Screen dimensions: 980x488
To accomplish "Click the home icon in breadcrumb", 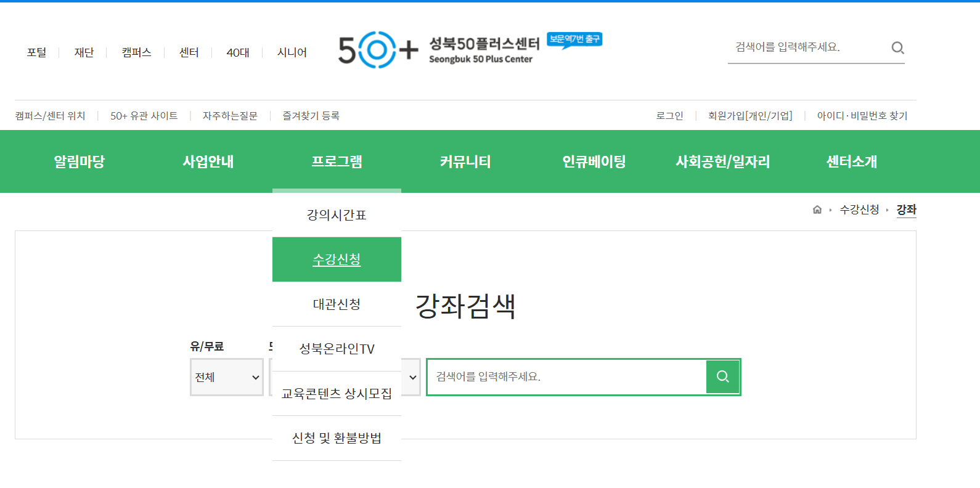I will coord(817,209).
